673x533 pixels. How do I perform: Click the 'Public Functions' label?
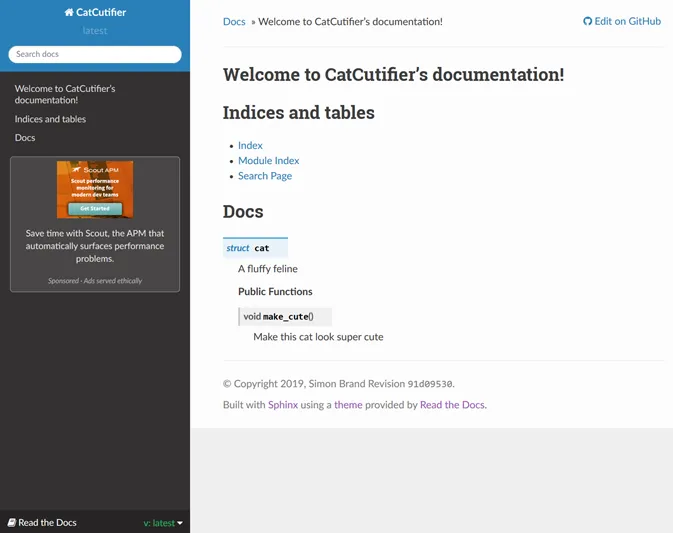pyautogui.click(x=275, y=291)
